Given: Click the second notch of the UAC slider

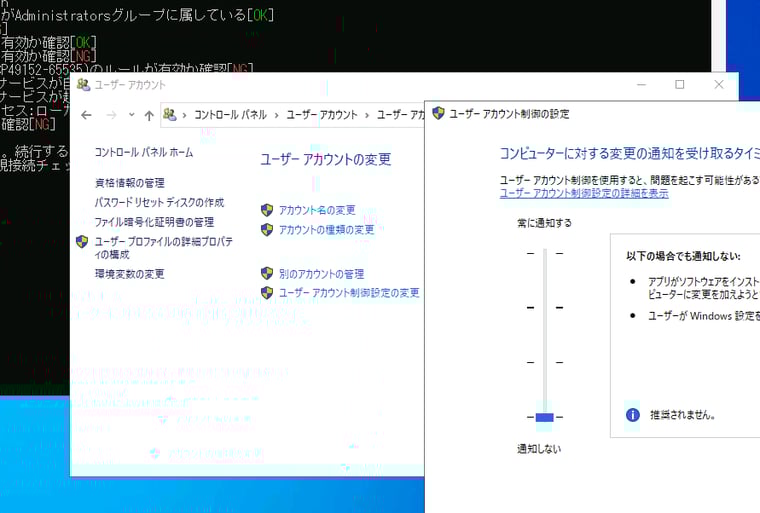Looking at the screenshot, I should pyautogui.click(x=545, y=307).
